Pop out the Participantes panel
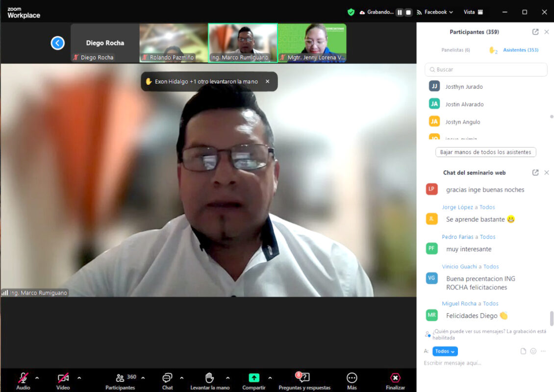The image size is (554, 392). coord(535,32)
